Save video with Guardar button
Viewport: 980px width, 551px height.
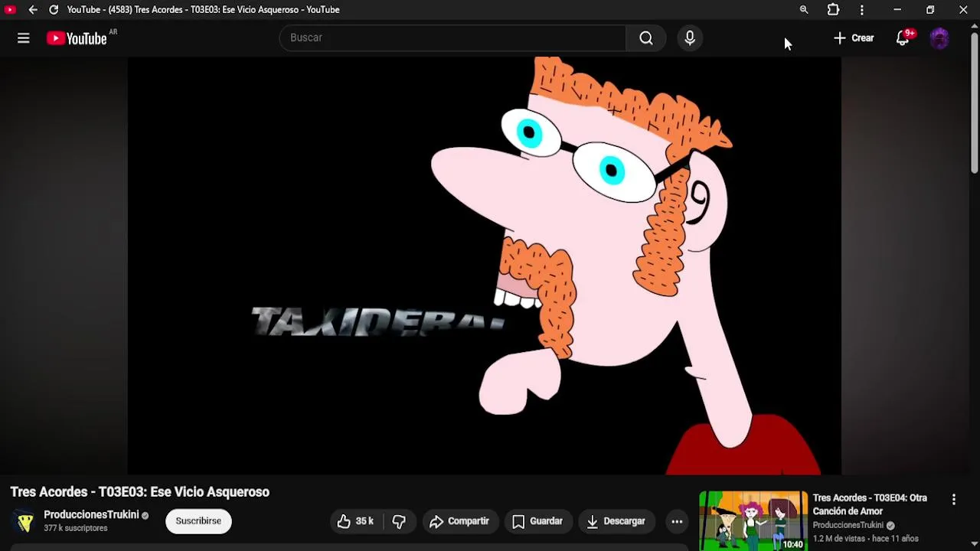click(x=537, y=521)
